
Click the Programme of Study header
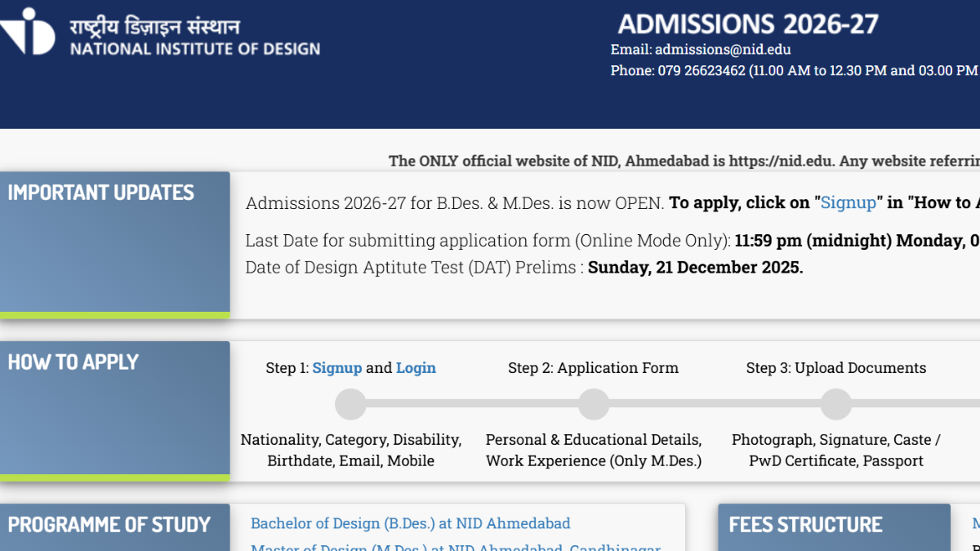pos(115,527)
